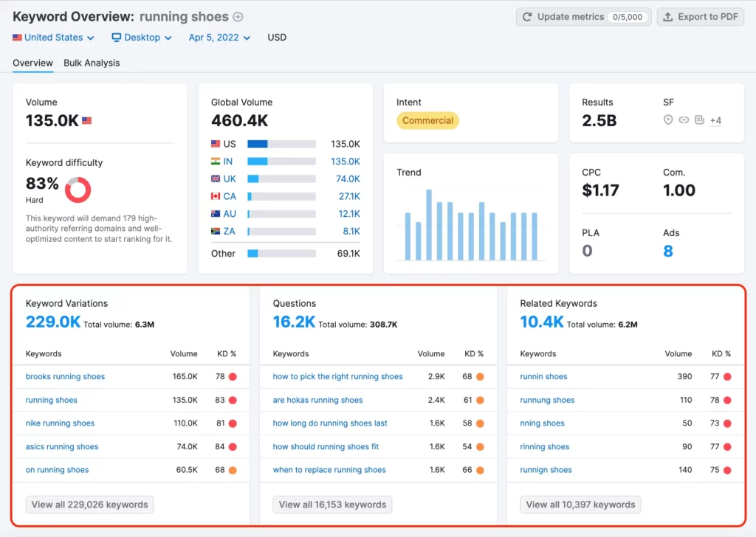Open the Apr 5, 2022 date dropdown
Image resolution: width=756 pixels, height=537 pixels.
coord(219,38)
